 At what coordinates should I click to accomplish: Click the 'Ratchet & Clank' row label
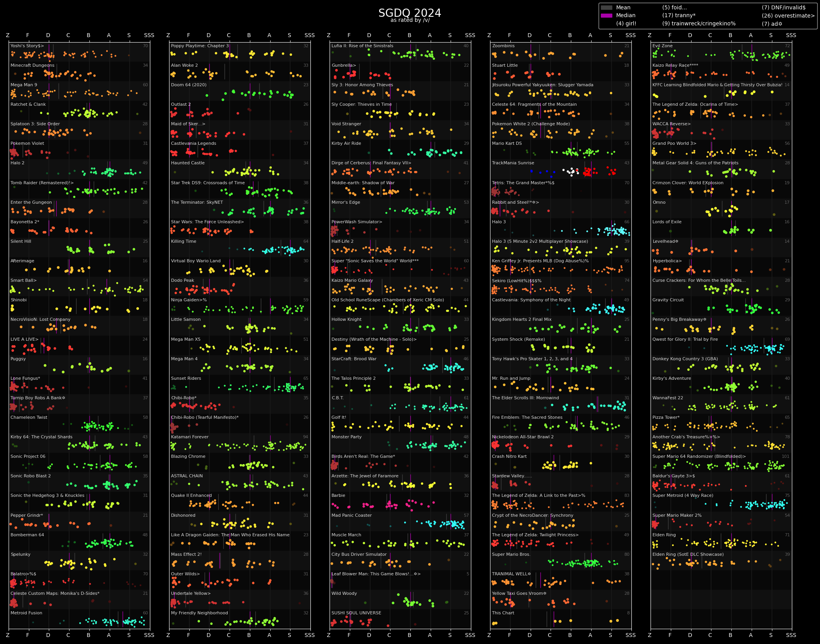tap(28, 104)
